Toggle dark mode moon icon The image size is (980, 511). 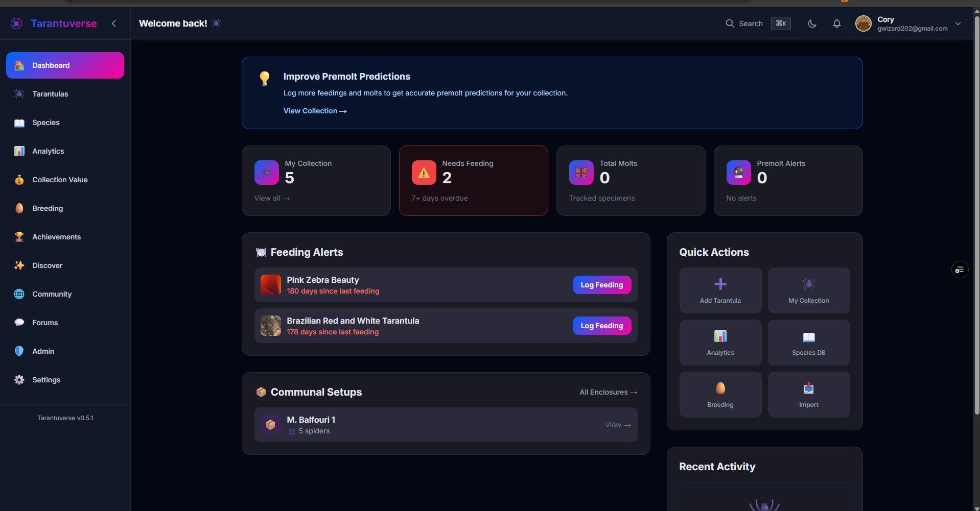pyautogui.click(x=812, y=23)
